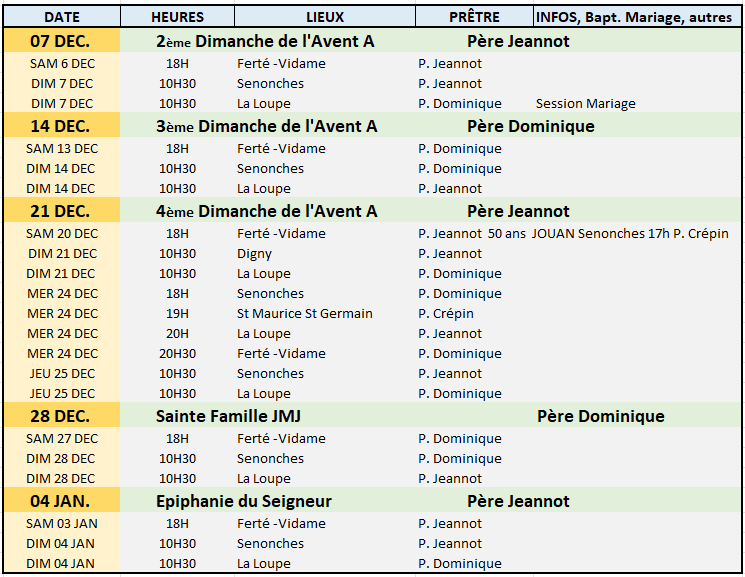
Task: Select the St Maurice St Germain location cell
Action: click(304, 314)
